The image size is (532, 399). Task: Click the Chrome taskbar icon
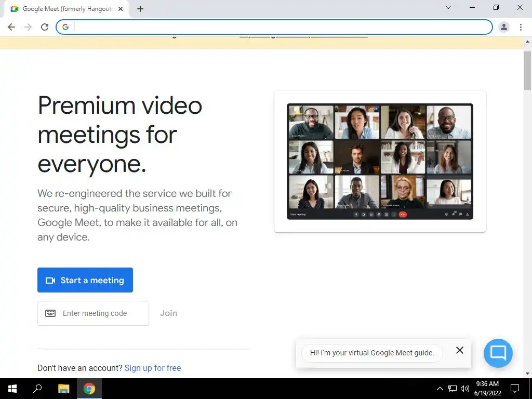pos(89,389)
